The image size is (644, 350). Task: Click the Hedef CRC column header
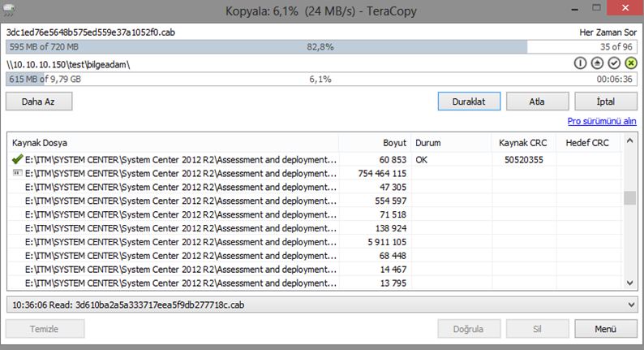click(587, 143)
